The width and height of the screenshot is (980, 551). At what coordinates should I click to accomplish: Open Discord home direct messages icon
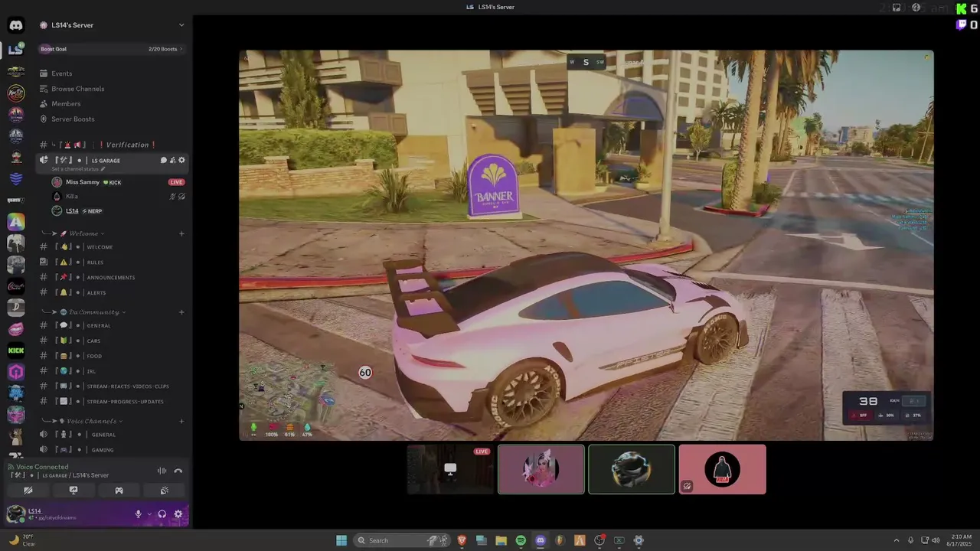(15, 25)
